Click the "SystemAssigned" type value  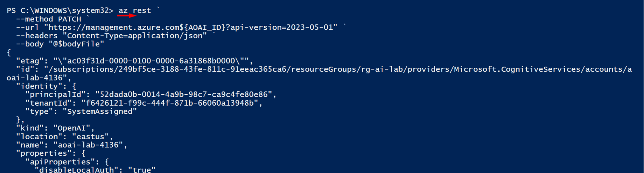100,111
